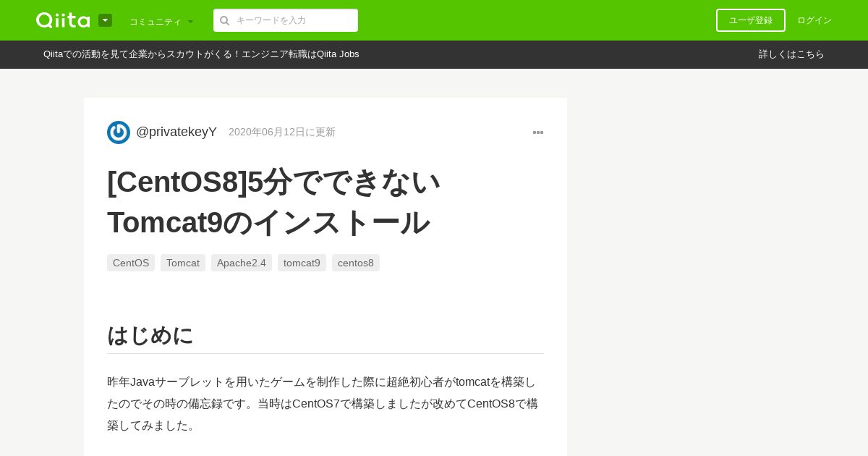Click the search magnifier icon
Screen dimensions: 868x456
point(224,20)
